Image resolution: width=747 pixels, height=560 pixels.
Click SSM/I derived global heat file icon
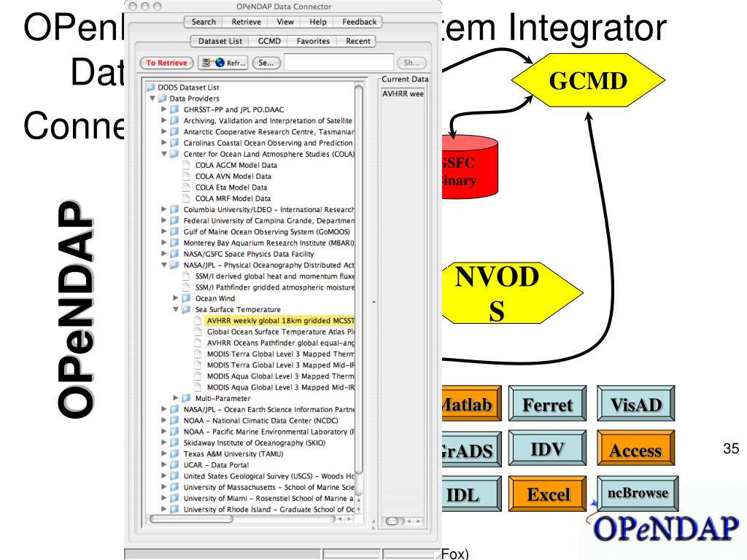(x=186, y=276)
